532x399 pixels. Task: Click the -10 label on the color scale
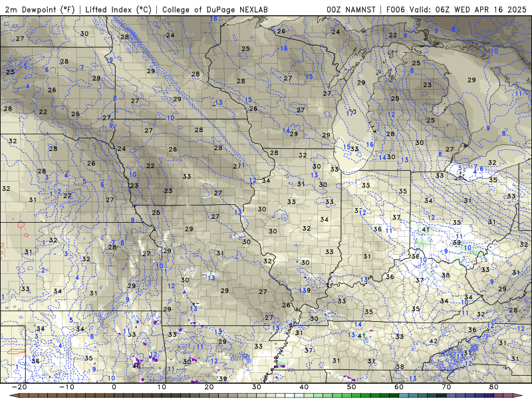[66, 387]
